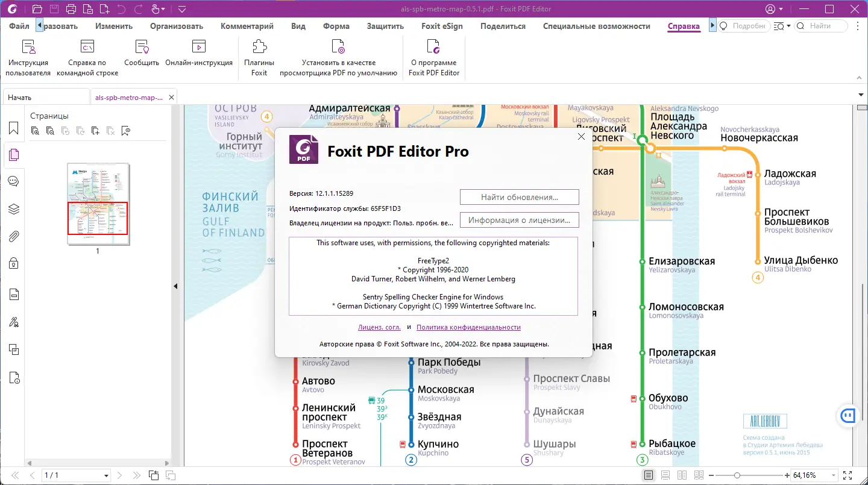Select the Hand tool icon
Viewport: 868px width, 485px height.
tap(155, 9)
